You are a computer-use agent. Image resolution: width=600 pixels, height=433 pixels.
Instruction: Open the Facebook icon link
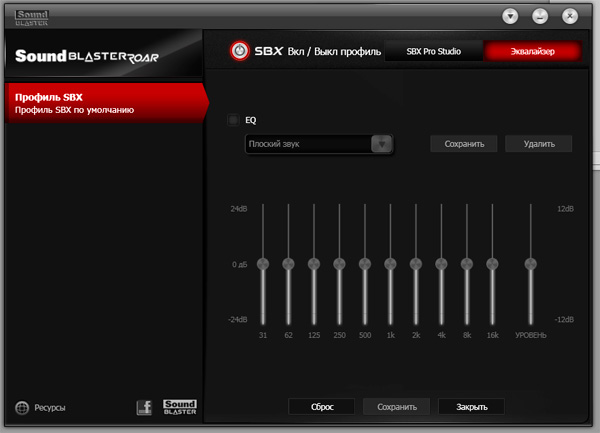tap(144, 407)
